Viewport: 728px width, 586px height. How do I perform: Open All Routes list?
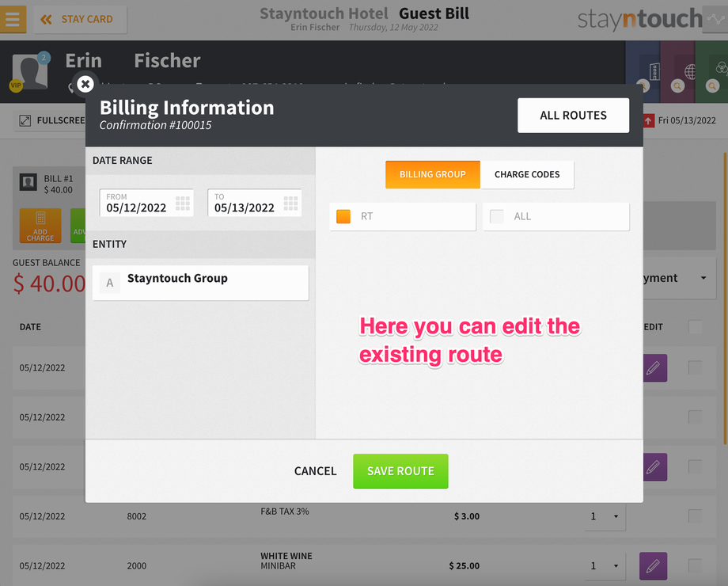[x=573, y=116]
